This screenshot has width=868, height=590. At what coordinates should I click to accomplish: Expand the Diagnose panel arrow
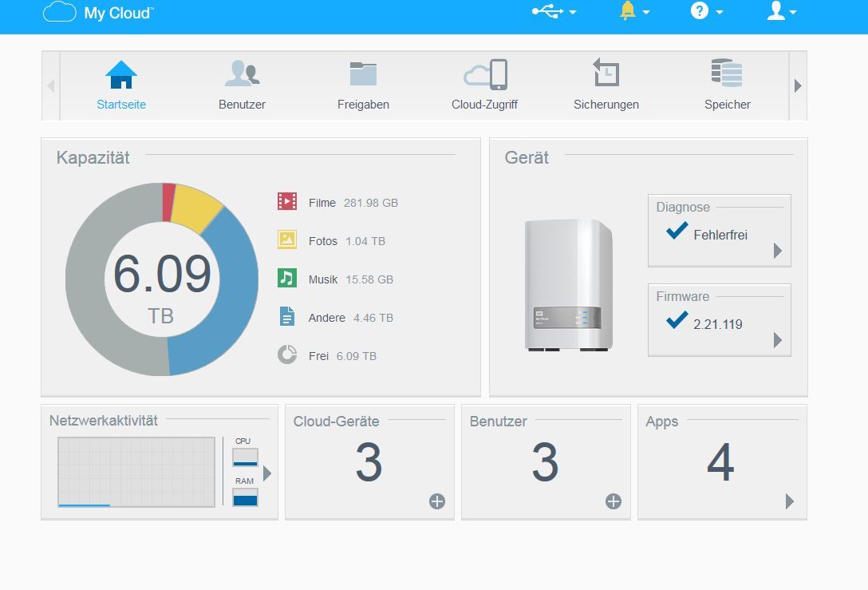click(778, 251)
